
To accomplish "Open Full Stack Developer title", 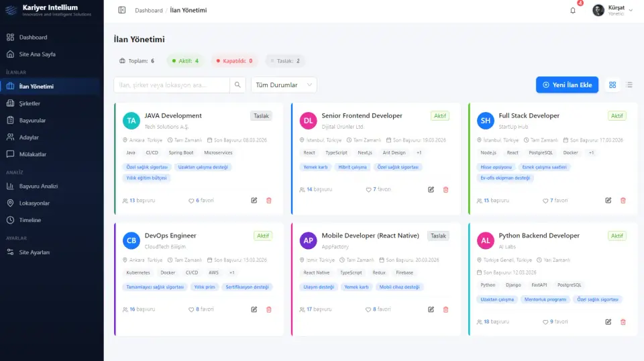I will pyautogui.click(x=529, y=116).
